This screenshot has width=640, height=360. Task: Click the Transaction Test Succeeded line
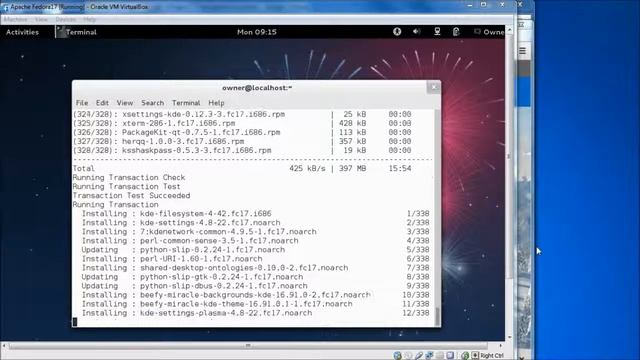click(x=131, y=196)
